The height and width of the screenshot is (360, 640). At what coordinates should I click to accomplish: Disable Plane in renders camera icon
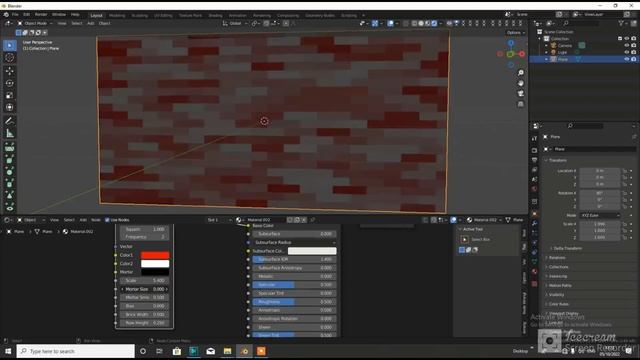[633, 59]
